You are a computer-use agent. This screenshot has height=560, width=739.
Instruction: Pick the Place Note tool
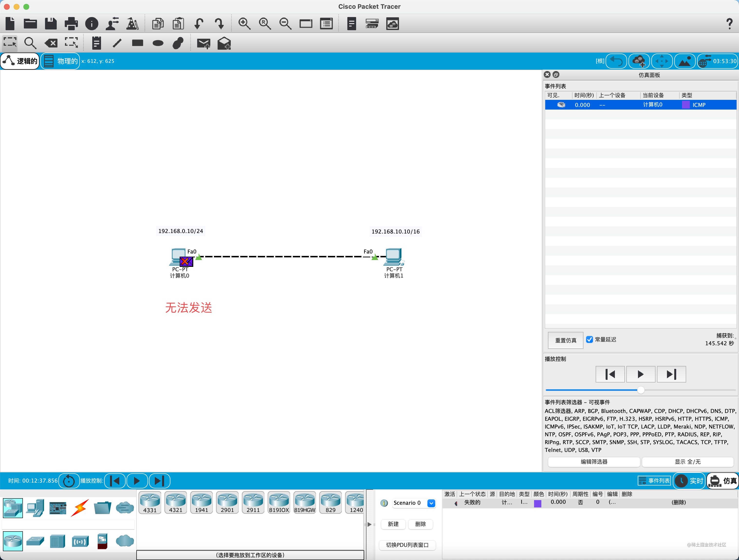97,43
